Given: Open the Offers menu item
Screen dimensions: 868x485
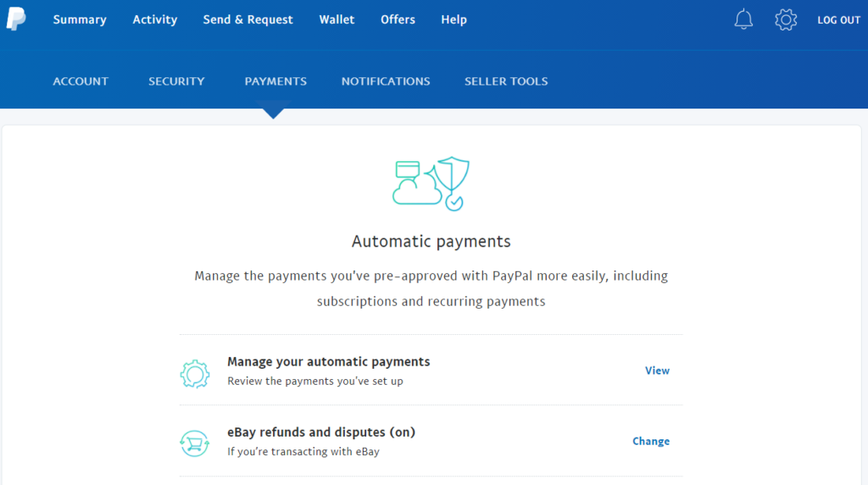Looking at the screenshot, I should click(398, 20).
